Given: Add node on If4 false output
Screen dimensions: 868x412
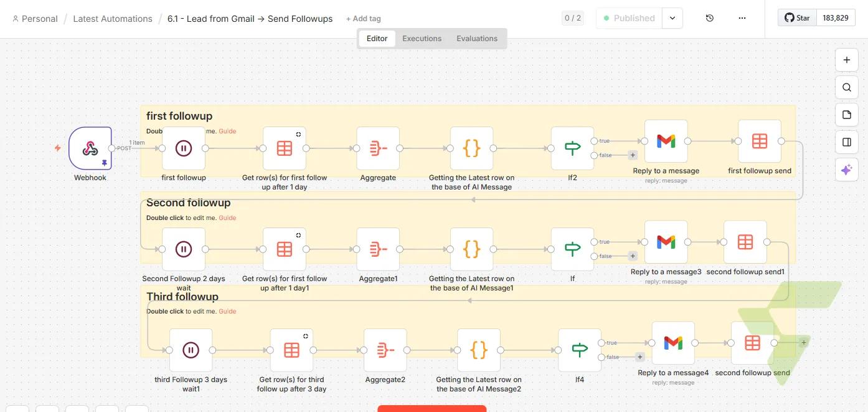Looking at the screenshot, I should point(640,357).
